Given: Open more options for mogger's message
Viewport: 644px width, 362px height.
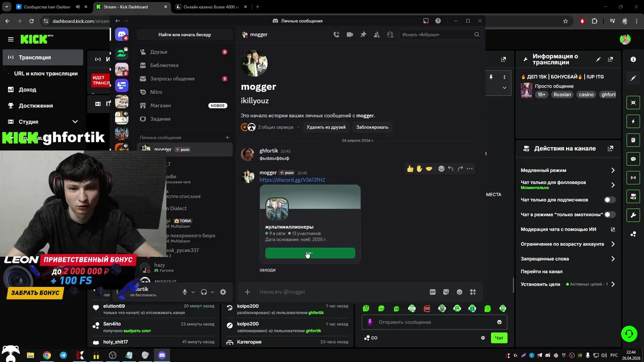Looking at the screenshot, I should [469, 168].
